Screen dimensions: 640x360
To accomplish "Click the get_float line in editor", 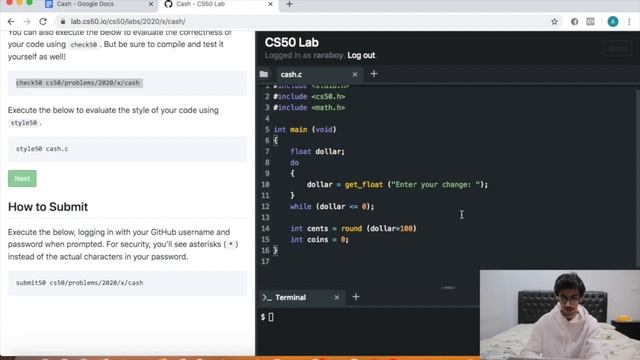I will coord(397,184).
